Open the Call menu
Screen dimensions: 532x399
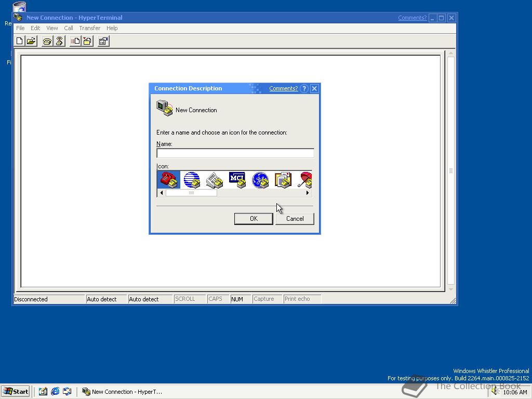tap(69, 28)
